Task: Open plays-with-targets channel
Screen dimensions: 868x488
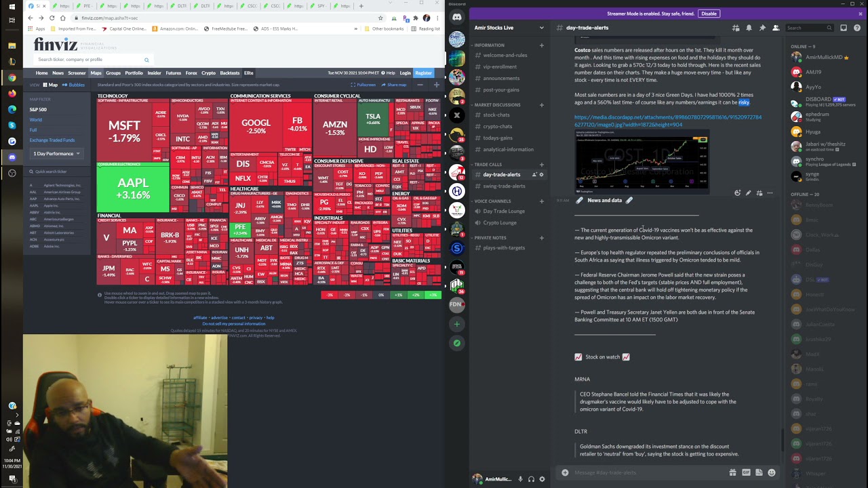Action: pyautogui.click(x=504, y=248)
